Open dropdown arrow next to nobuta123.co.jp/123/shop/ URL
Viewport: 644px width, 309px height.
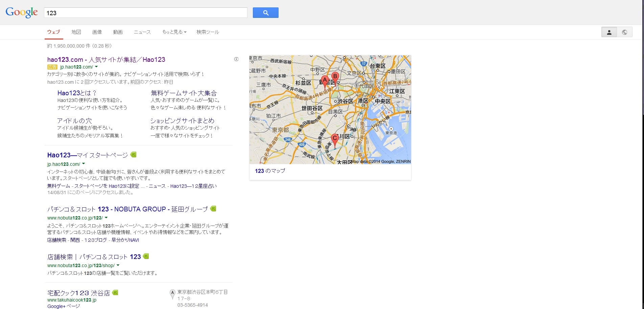click(x=118, y=265)
